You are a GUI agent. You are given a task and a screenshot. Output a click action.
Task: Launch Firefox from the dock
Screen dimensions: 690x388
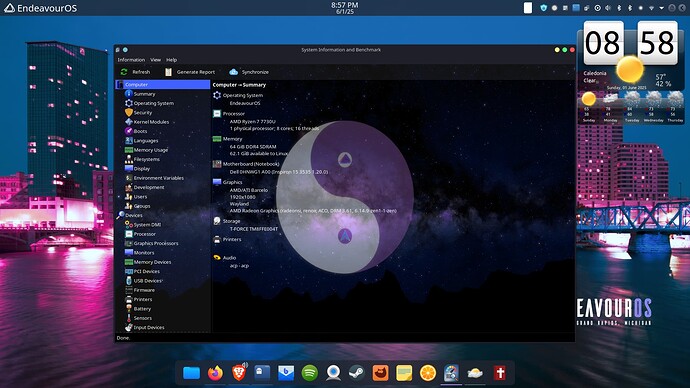tap(215, 373)
